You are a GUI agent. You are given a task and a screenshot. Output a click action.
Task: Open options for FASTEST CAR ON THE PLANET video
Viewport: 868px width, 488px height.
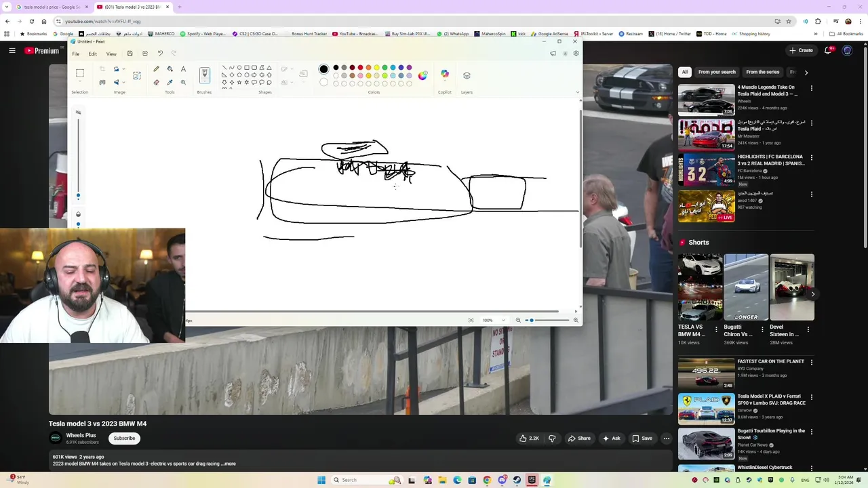pyautogui.click(x=812, y=363)
